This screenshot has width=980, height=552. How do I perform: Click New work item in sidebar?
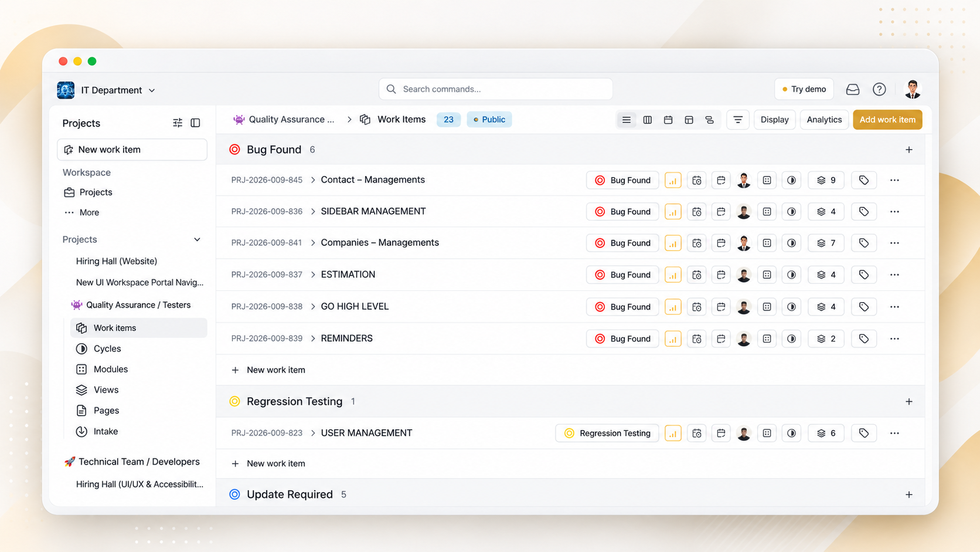132,150
